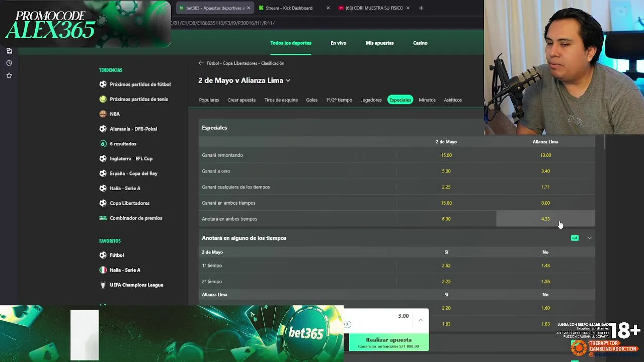Open the 2 de Mayo v Alianza Lima match dropdown
The width and height of the screenshot is (644, 362).
pos(288,80)
